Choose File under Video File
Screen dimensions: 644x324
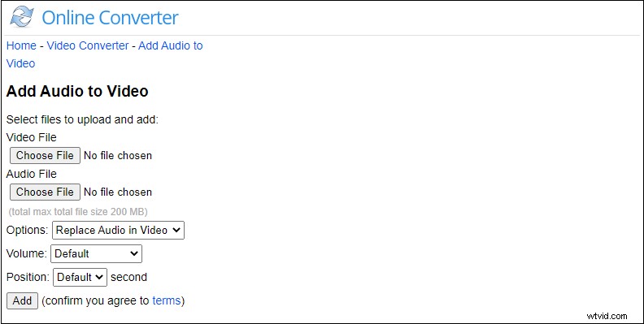click(45, 155)
